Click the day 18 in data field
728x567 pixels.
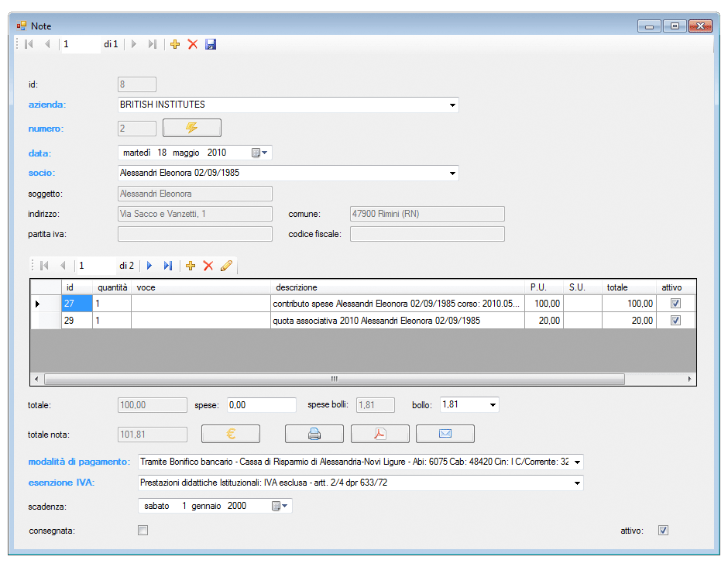(x=162, y=153)
